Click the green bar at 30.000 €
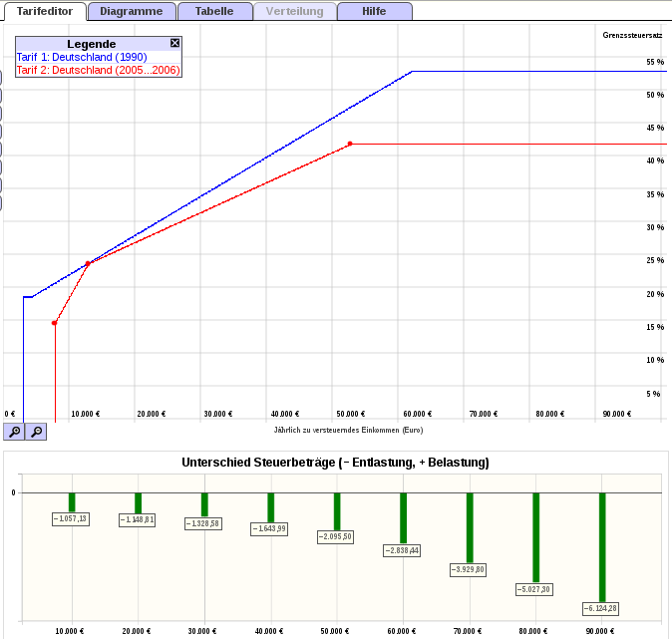This screenshot has width=672, height=639. [204, 504]
